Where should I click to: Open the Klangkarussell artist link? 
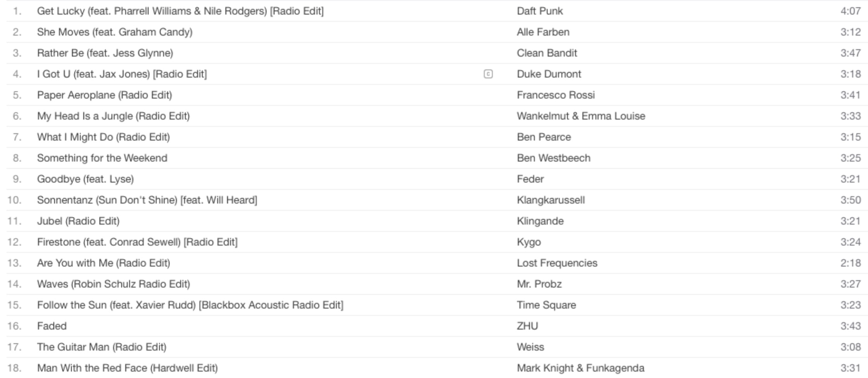[550, 200]
